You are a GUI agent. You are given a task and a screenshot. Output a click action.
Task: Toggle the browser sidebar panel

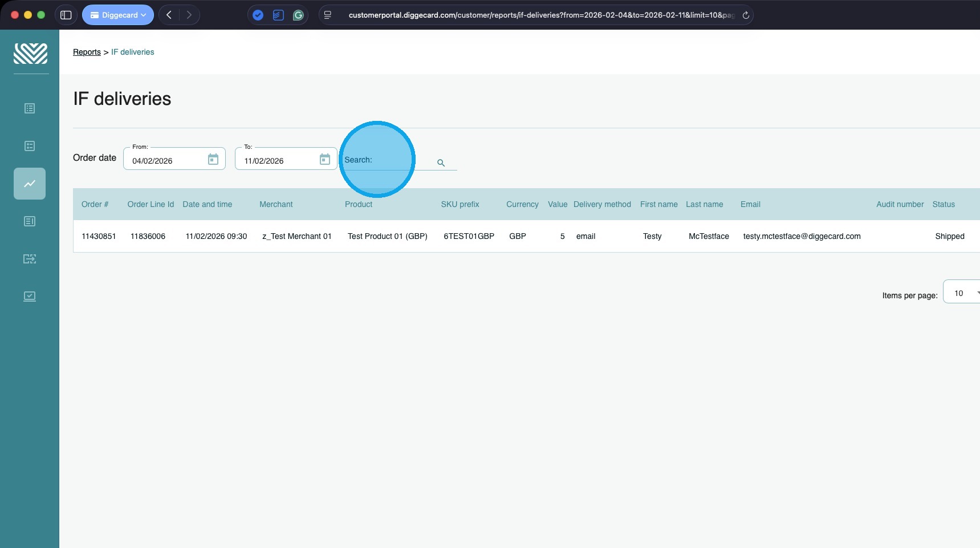[x=66, y=15]
